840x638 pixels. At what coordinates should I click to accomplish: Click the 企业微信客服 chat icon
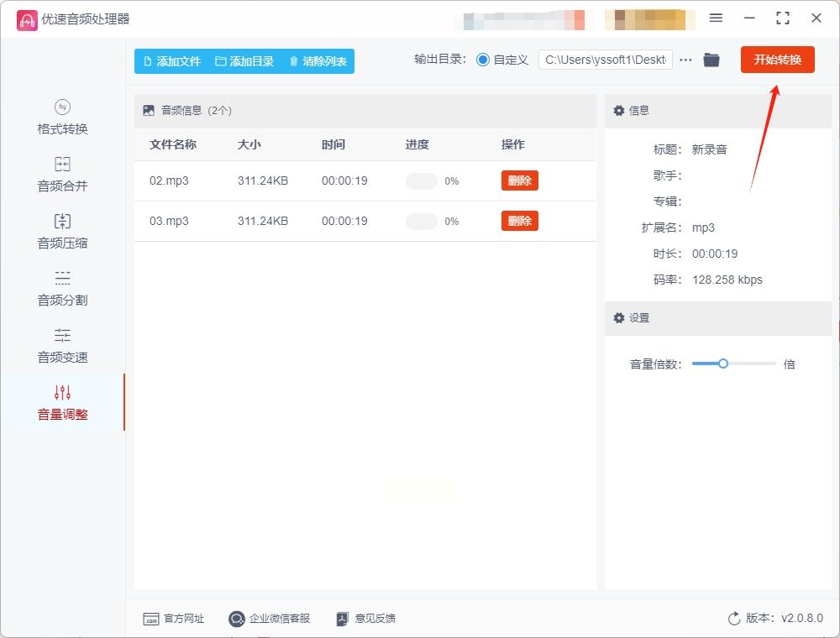(x=236, y=619)
